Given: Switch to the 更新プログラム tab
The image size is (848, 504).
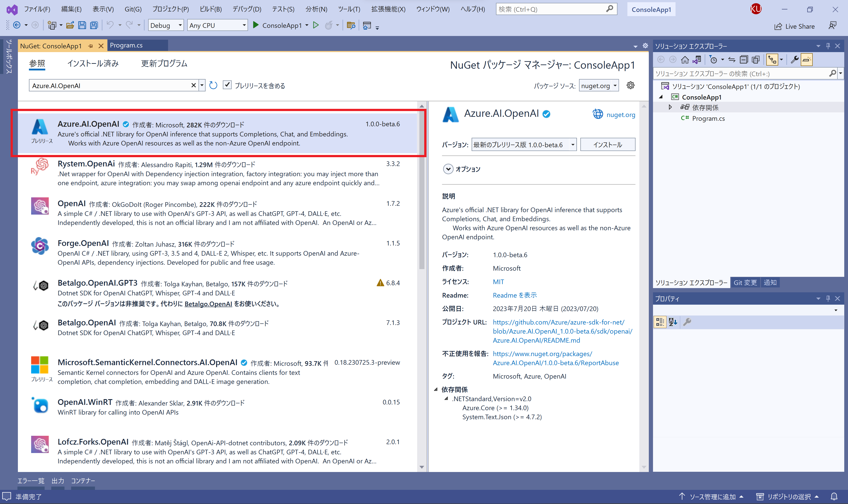Looking at the screenshot, I should point(164,64).
